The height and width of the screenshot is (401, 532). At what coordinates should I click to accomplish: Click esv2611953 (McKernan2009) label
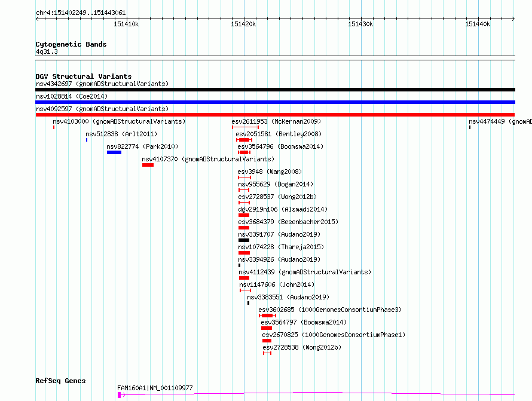coord(276,121)
